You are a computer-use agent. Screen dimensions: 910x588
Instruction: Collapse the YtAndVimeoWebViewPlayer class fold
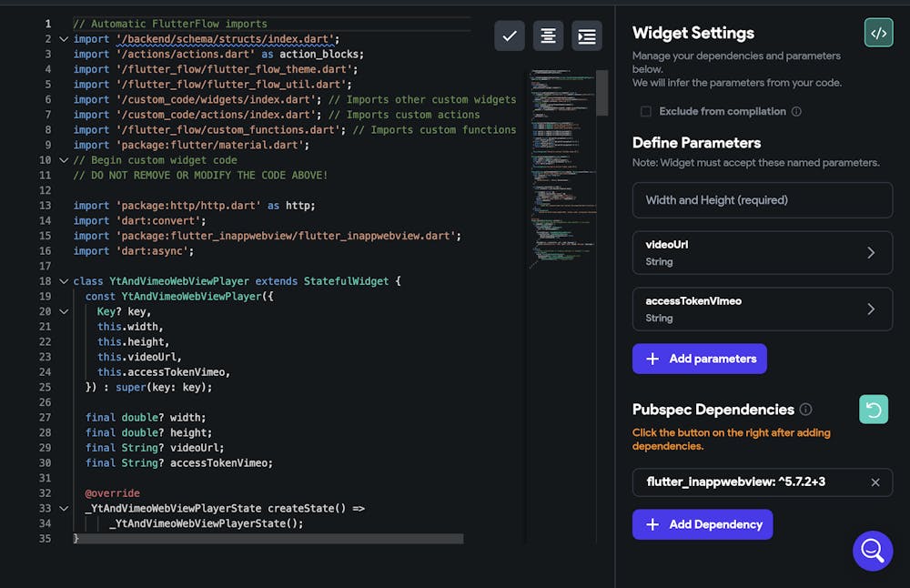click(x=63, y=280)
